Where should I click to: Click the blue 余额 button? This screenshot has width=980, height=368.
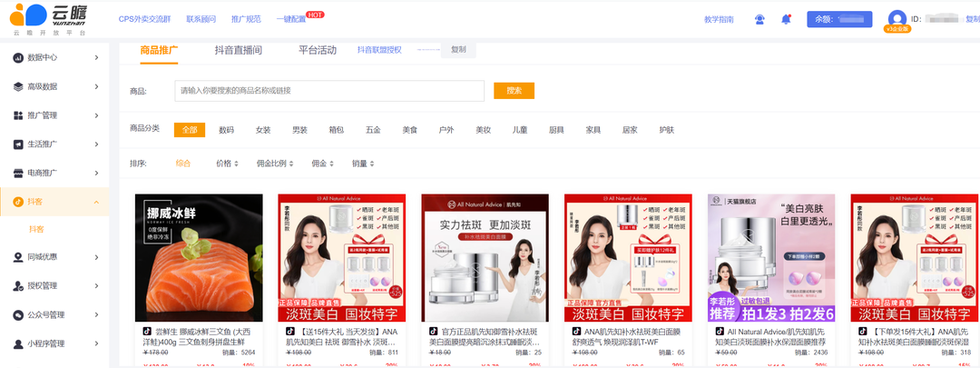click(839, 19)
